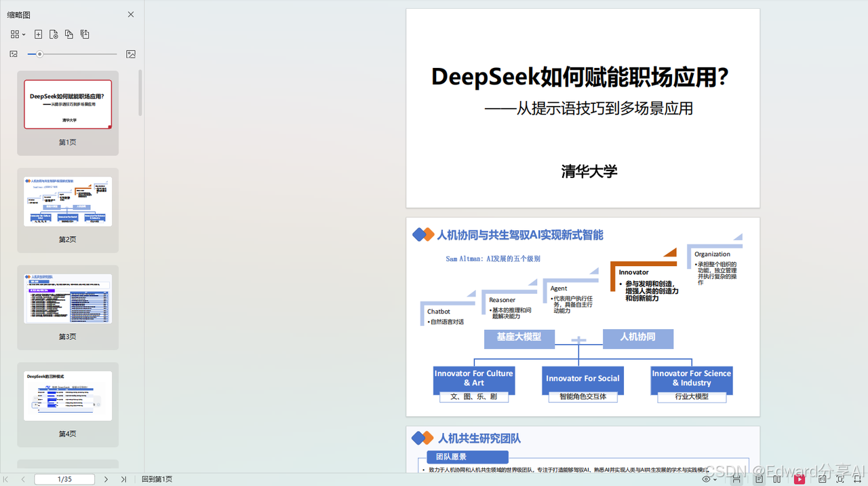The width and height of the screenshot is (868, 486).
Task: Click the 行业大模型 label
Action: pyautogui.click(x=692, y=396)
